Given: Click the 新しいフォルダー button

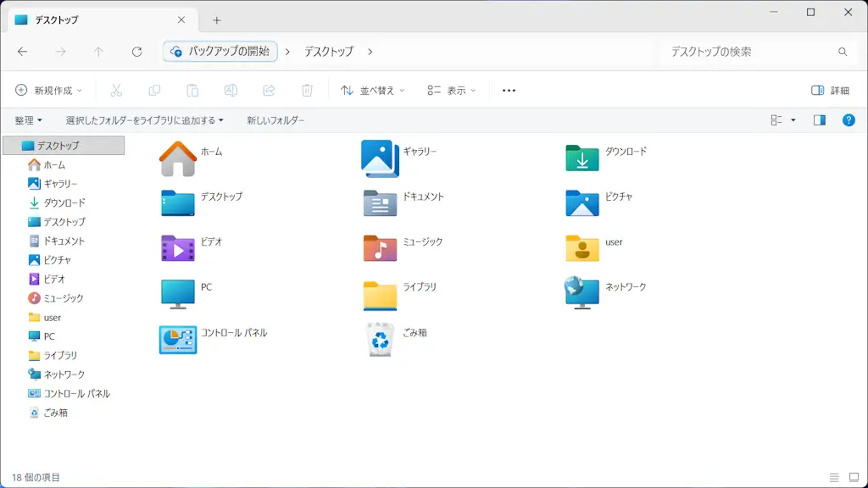Looking at the screenshot, I should pos(275,120).
